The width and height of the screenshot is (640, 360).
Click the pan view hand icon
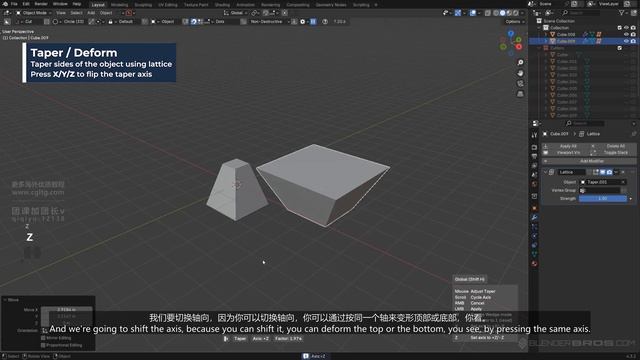point(520,73)
